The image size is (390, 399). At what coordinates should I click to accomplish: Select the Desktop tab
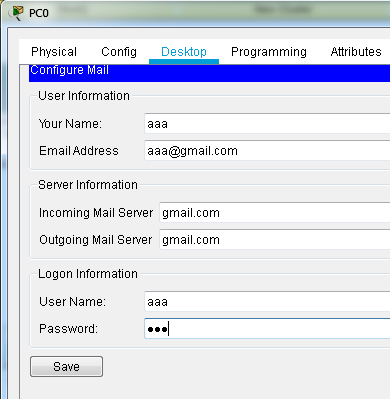(184, 52)
